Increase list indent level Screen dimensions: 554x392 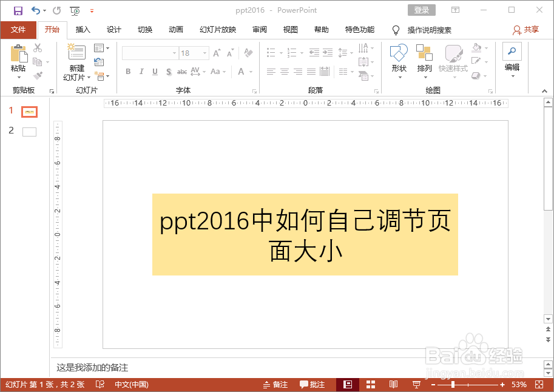(328, 53)
